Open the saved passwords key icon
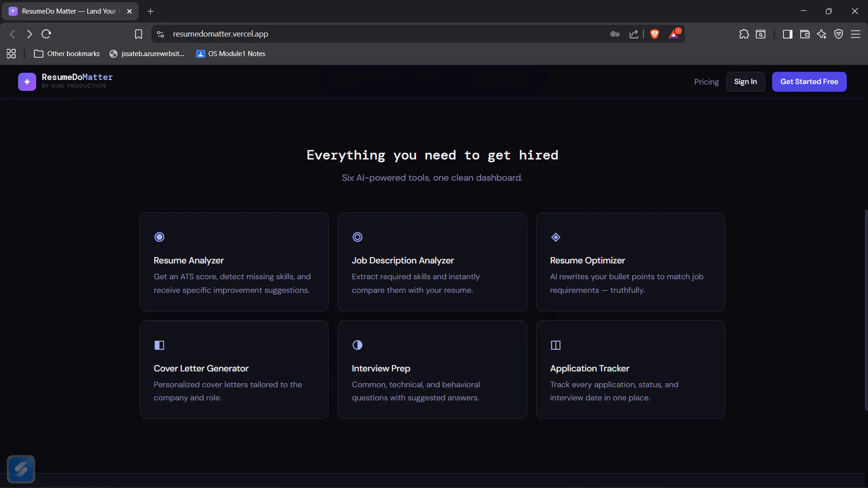 [615, 34]
